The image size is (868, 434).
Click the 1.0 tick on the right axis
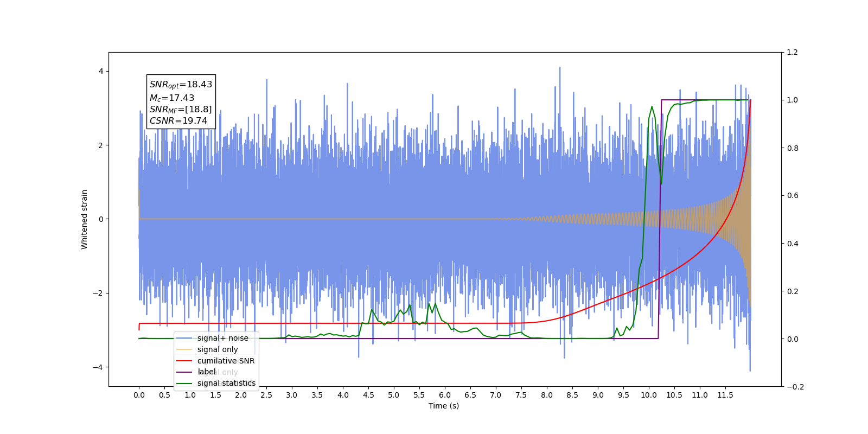pos(793,100)
